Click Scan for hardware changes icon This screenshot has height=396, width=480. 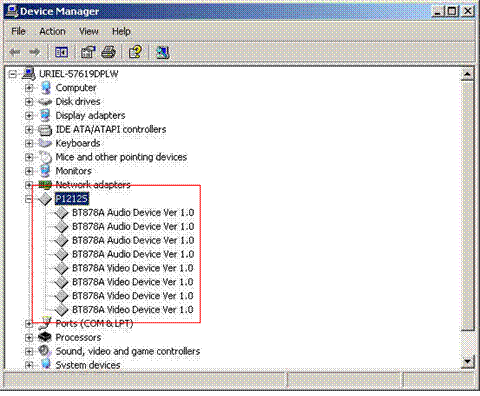[x=163, y=52]
